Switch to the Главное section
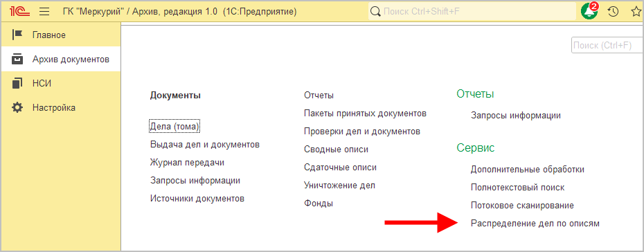This screenshot has width=644, height=252. point(60,35)
